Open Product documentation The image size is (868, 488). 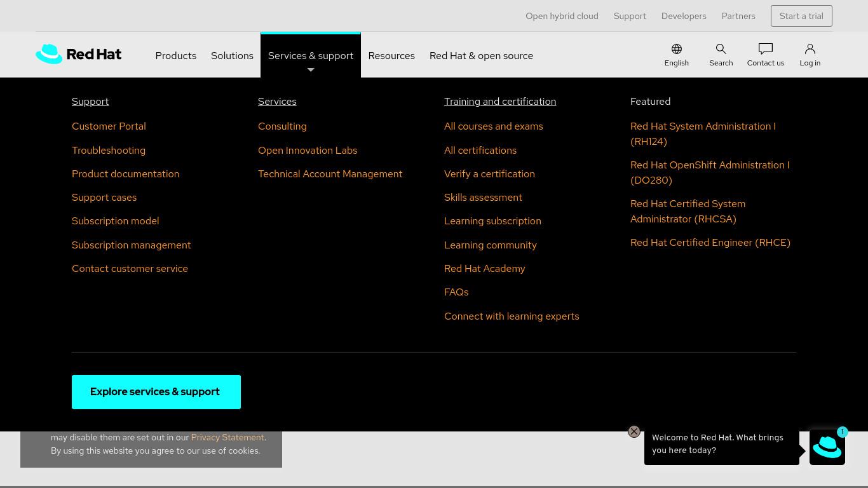click(x=125, y=174)
